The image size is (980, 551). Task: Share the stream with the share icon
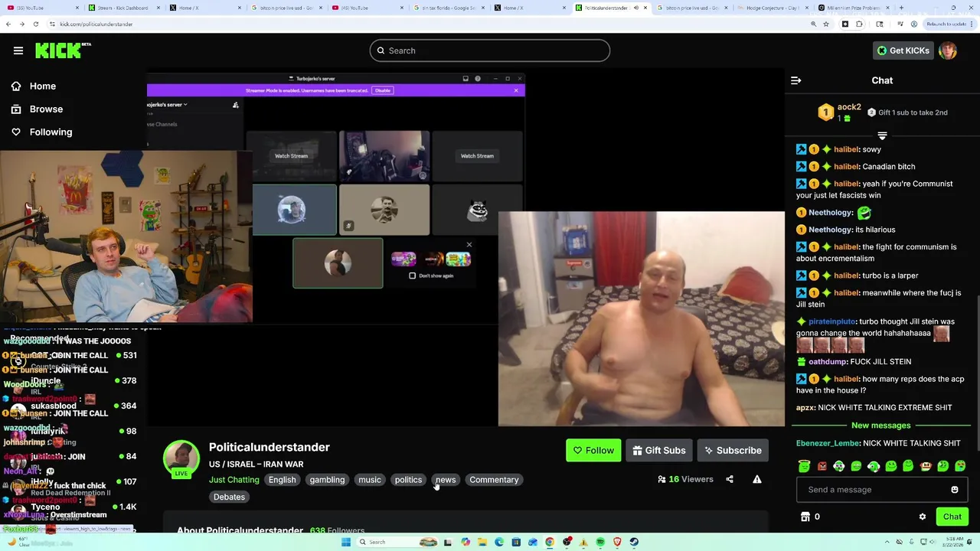click(730, 480)
